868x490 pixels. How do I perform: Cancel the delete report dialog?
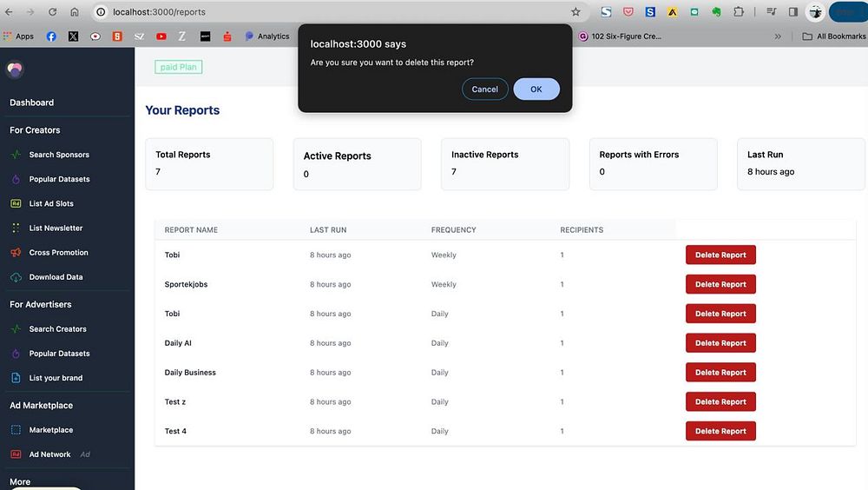pyautogui.click(x=484, y=89)
